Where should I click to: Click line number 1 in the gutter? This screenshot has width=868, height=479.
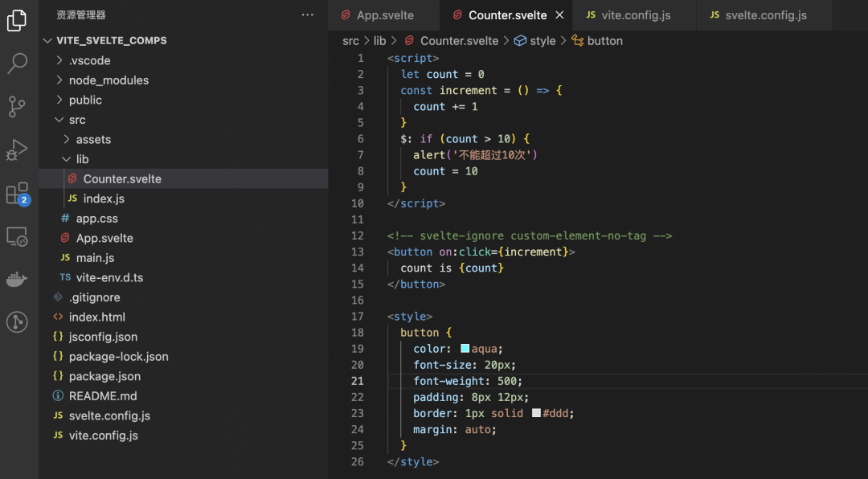coord(360,58)
